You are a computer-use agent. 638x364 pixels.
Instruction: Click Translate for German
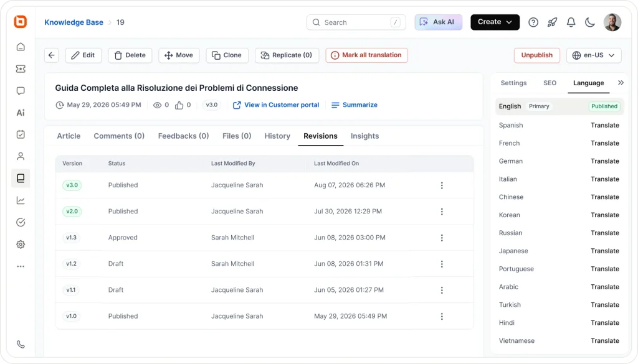pos(604,161)
